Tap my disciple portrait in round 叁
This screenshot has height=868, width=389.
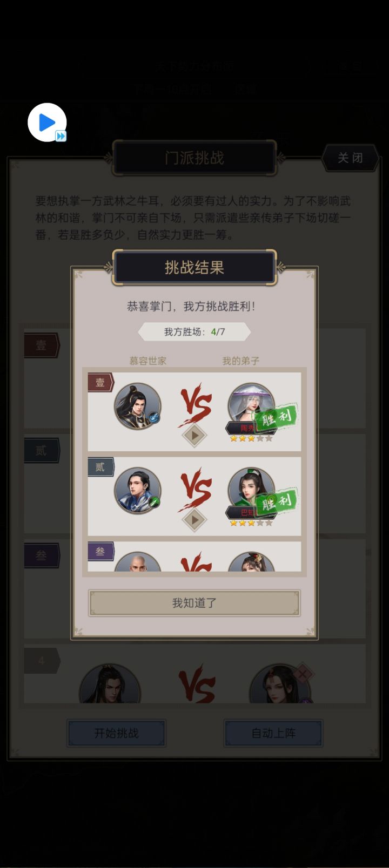pyautogui.click(x=251, y=561)
